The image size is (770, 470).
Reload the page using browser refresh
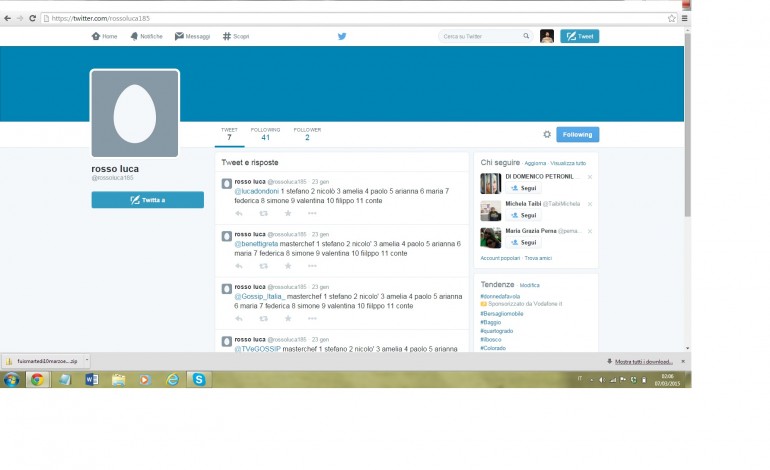point(33,18)
